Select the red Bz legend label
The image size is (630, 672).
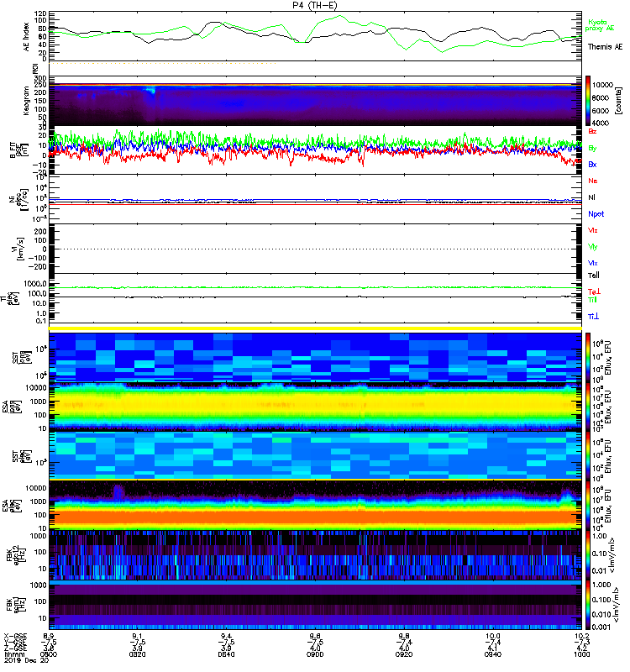[x=592, y=131]
